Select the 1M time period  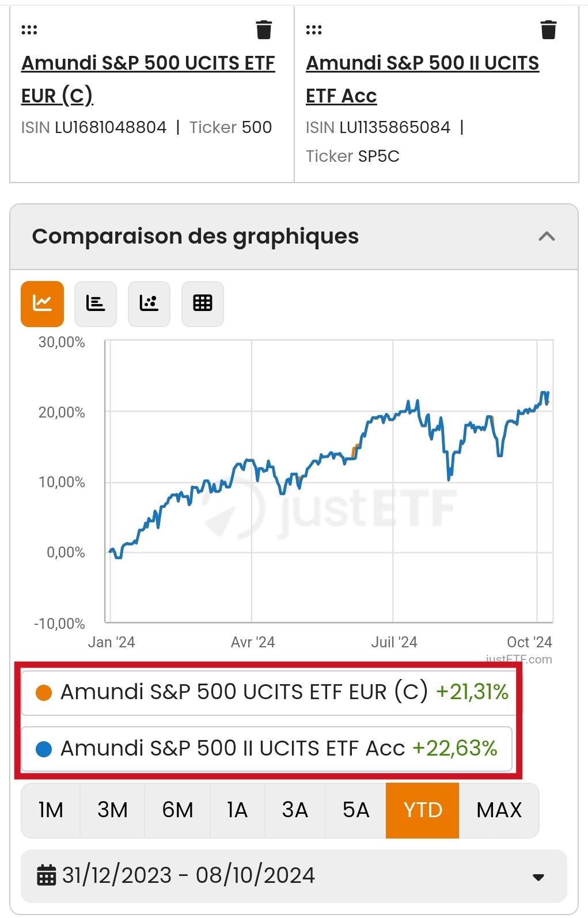click(51, 810)
